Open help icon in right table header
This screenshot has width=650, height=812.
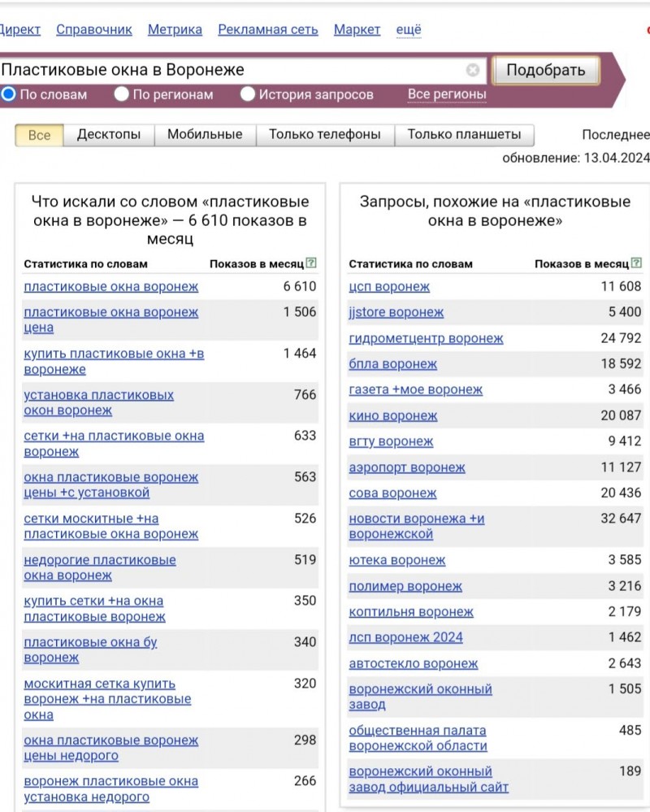636,263
